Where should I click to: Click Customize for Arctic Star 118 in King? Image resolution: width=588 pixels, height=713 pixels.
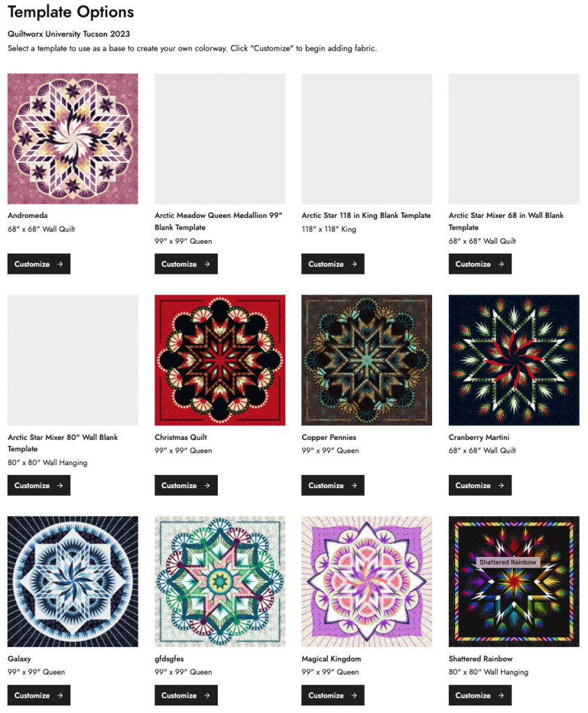click(333, 264)
